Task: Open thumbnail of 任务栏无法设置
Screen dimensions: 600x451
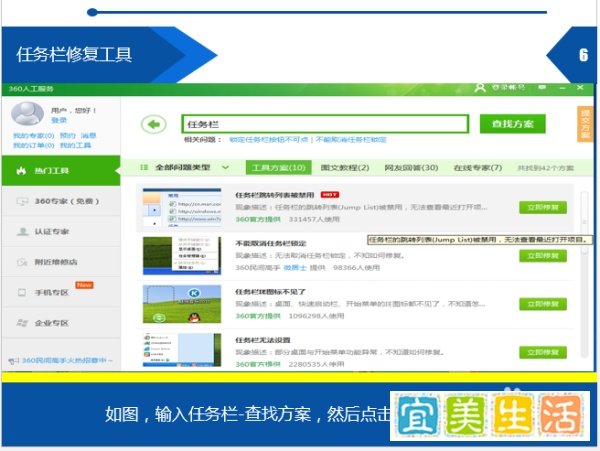Action: 182,350
